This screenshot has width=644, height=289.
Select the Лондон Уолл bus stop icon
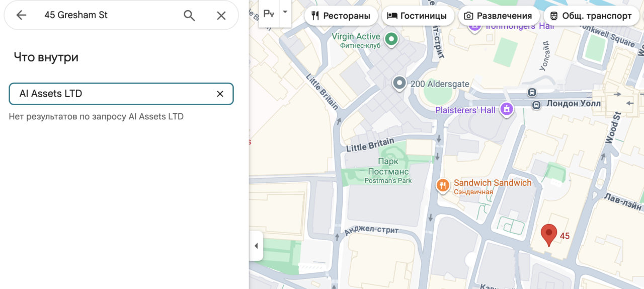click(x=536, y=105)
